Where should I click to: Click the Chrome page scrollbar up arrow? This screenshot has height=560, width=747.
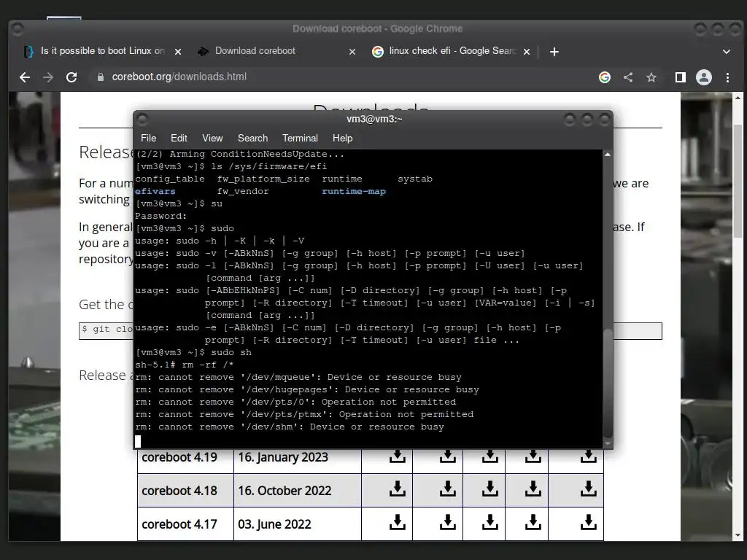pos(738,98)
